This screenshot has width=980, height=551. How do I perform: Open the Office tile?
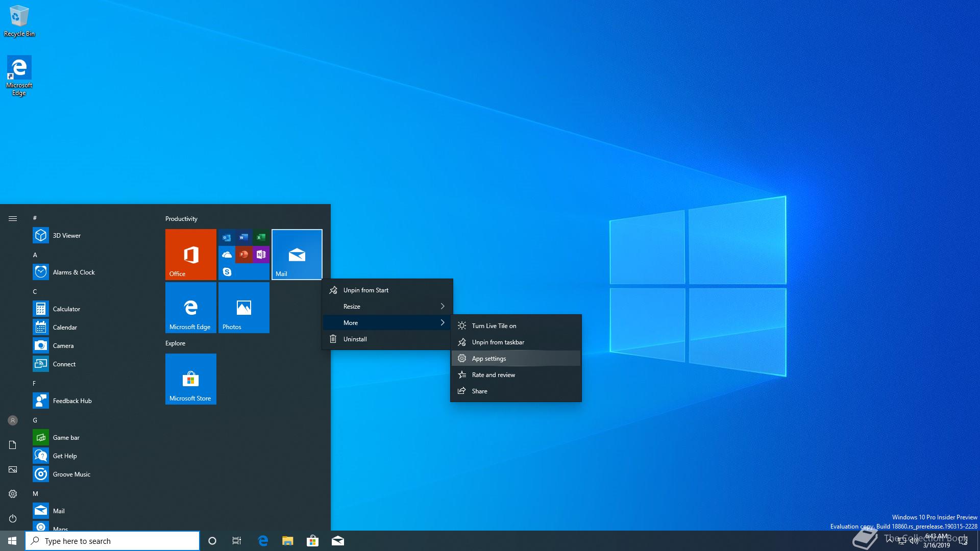[190, 254]
